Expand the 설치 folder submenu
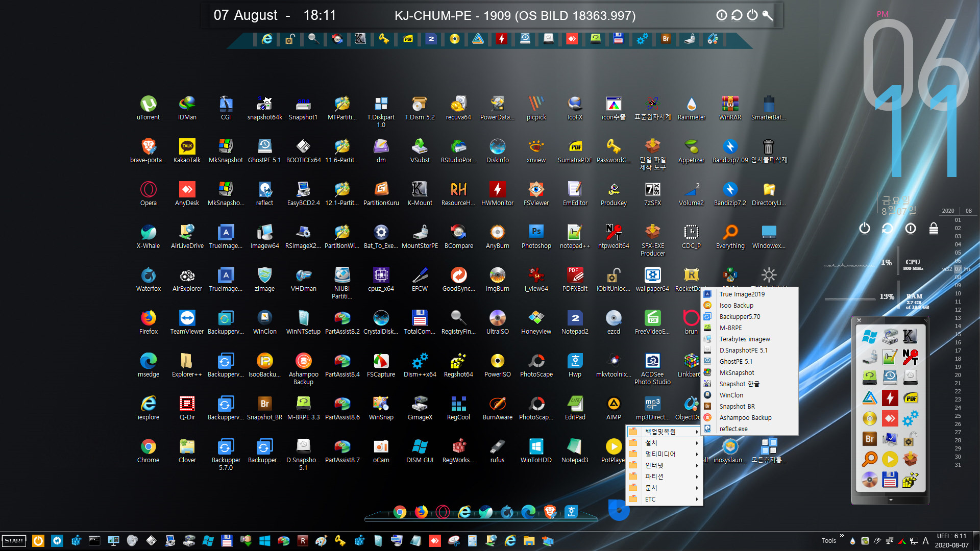980x551 pixels. 664,443
